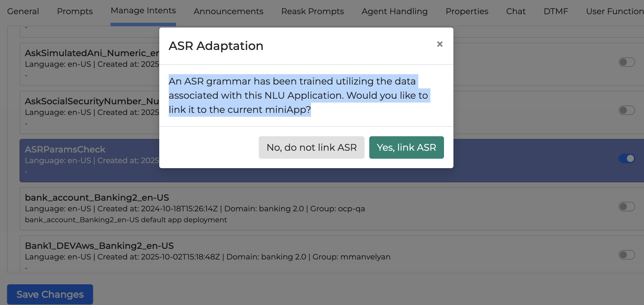
Task: View the Properties tab
Action: 467,12
